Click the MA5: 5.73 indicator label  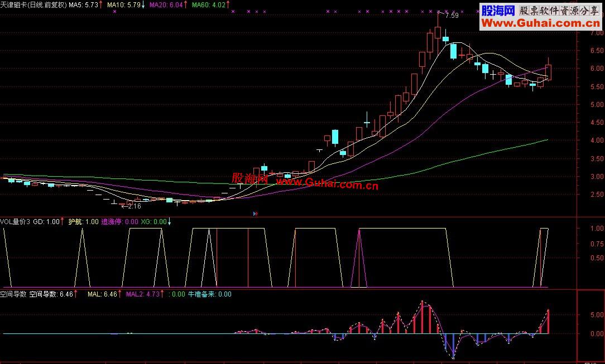point(83,4)
